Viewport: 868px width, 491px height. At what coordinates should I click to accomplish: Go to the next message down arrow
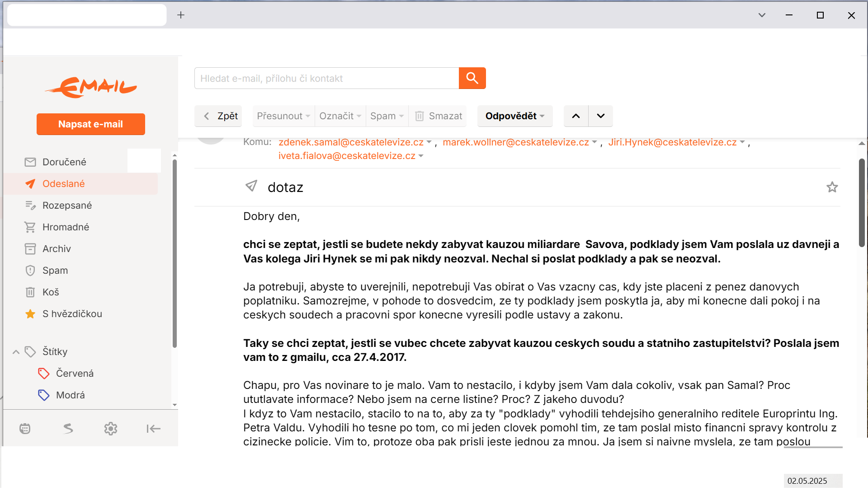(x=600, y=116)
